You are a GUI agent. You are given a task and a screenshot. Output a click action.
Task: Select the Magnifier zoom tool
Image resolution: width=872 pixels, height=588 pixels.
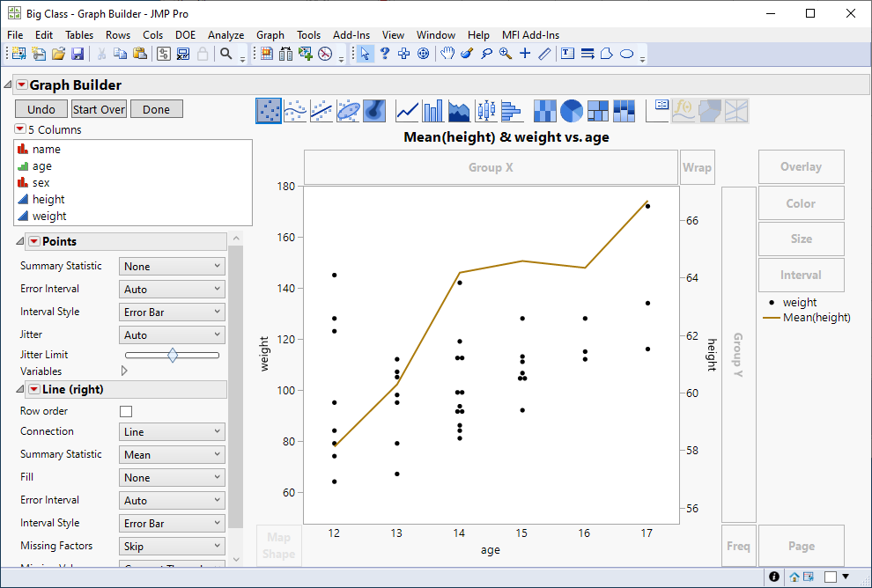[x=506, y=54]
